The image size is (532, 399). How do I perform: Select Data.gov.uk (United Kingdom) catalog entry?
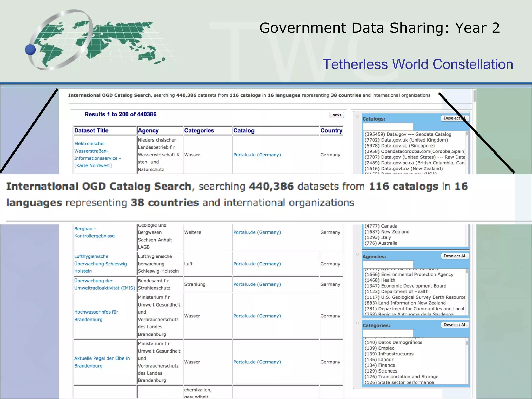click(x=406, y=140)
